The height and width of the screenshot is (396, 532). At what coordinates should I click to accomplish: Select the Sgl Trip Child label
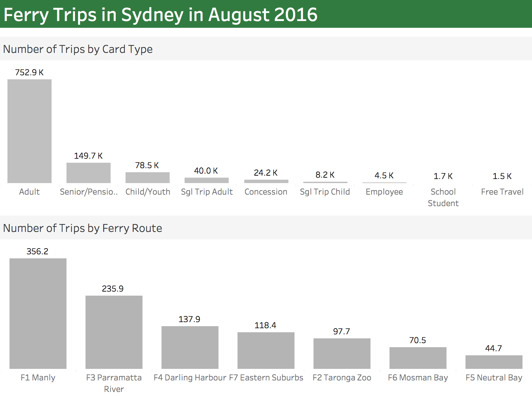(x=325, y=192)
